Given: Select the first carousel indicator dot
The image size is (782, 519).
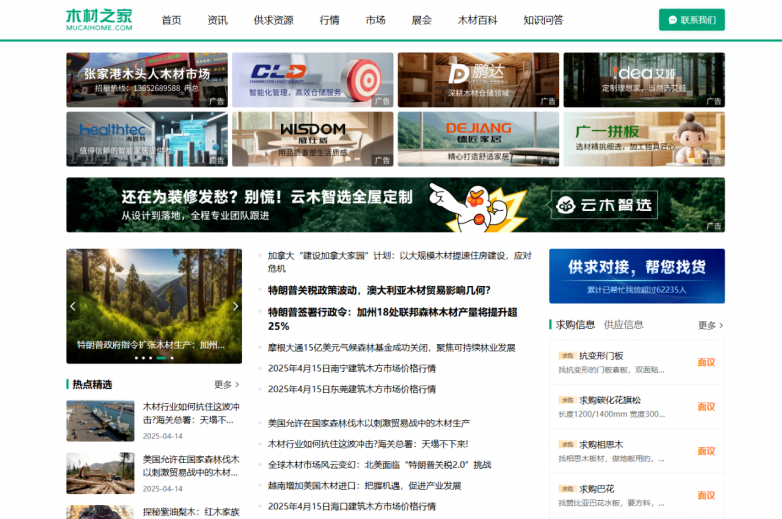Looking at the screenshot, I should [x=136, y=357].
